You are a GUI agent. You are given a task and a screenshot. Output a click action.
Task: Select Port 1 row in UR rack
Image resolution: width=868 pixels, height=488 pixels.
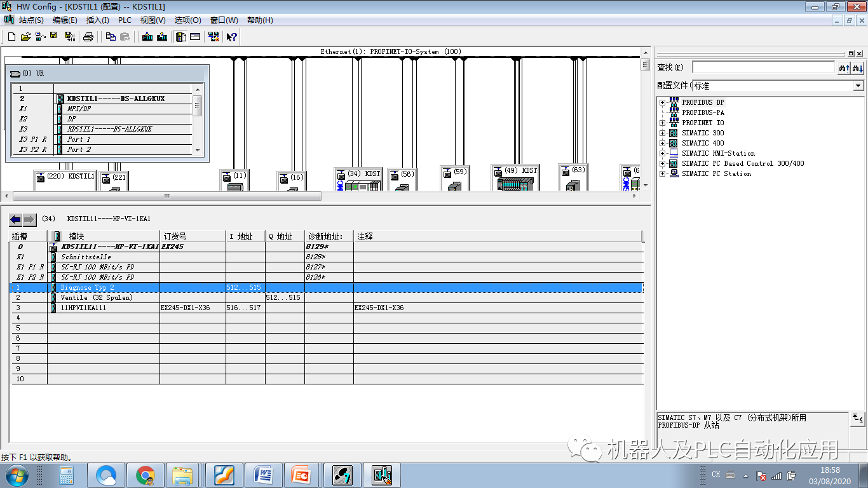[102, 139]
